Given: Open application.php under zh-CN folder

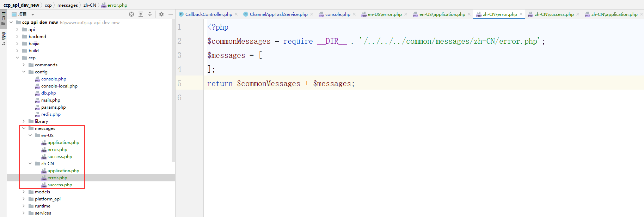Looking at the screenshot, I should pos(63,170).
